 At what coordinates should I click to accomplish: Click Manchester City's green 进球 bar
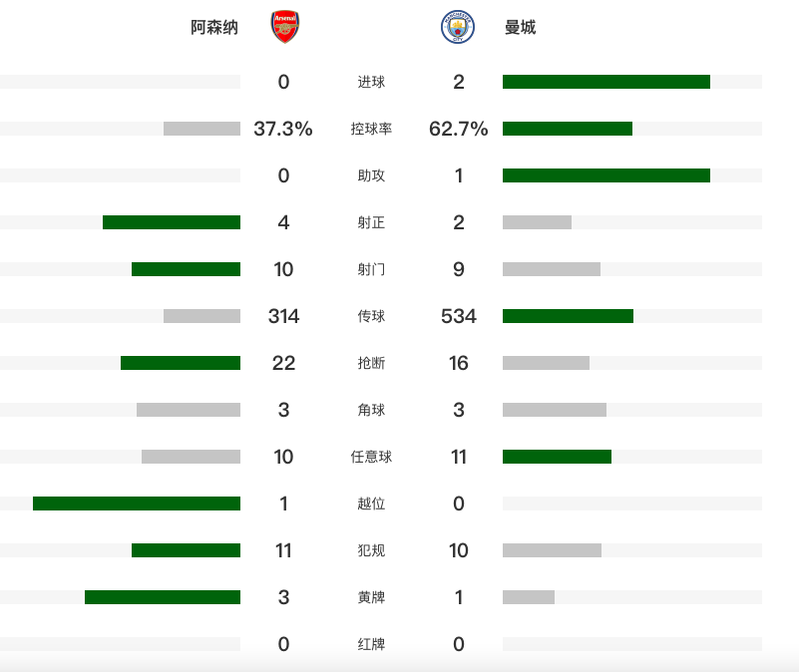[605, 82]
